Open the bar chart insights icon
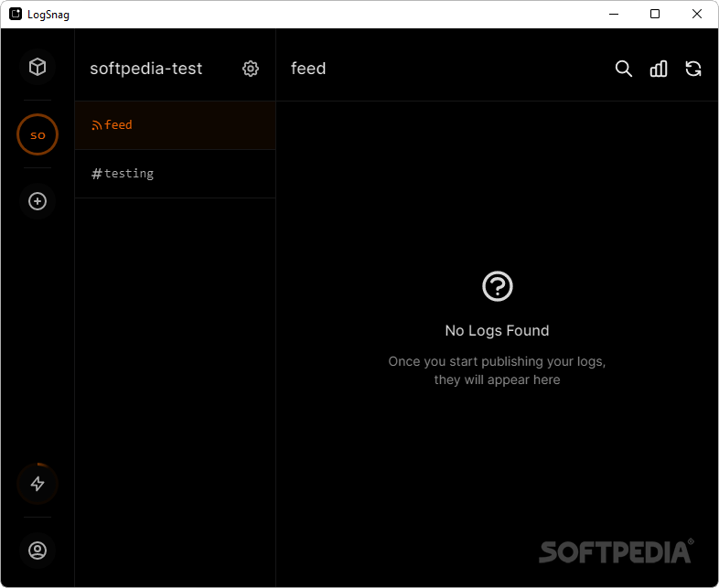Screen dimensions: 719x588 point(659,69)
